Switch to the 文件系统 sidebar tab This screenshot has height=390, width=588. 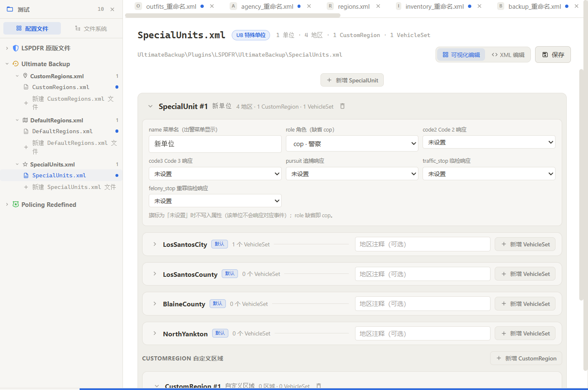pyautogui.click(x=91, y=28)
